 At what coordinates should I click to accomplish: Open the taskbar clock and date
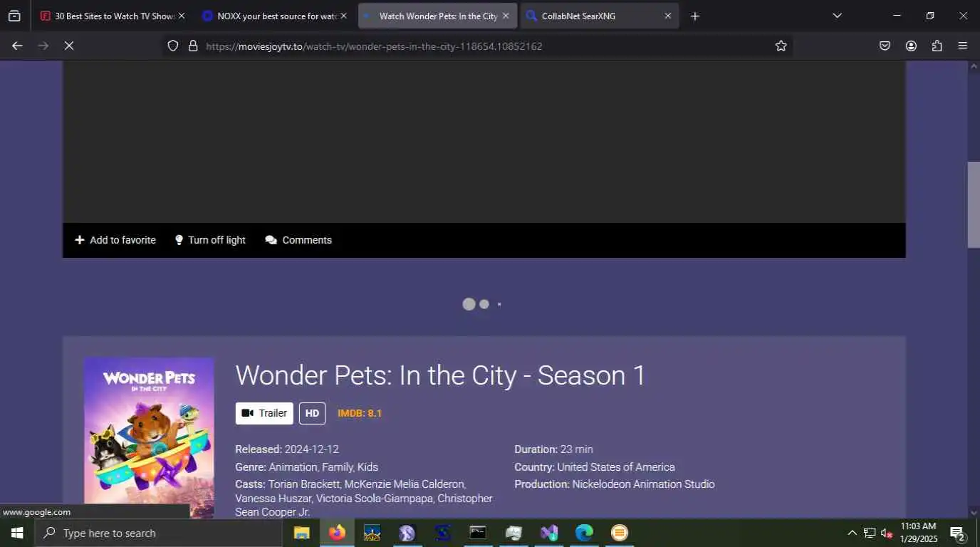pos(918,533)
